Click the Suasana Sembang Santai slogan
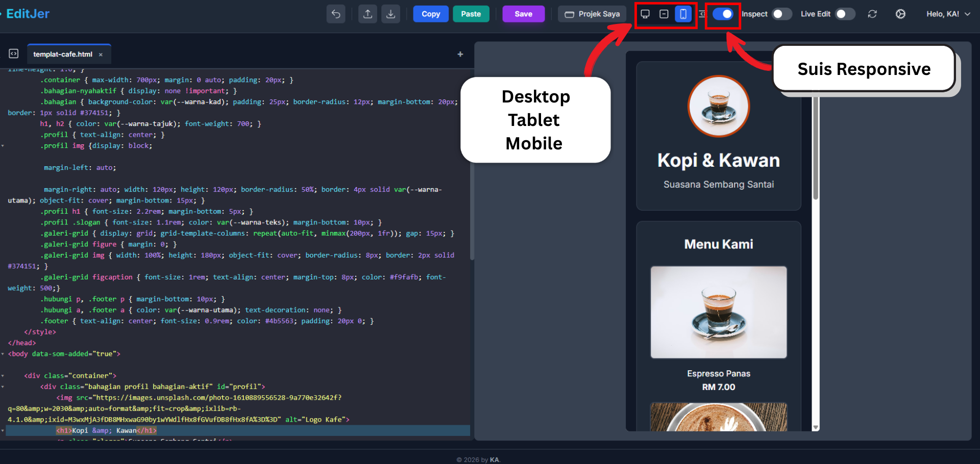Image resolution: width=980 pixels, height=464 pixels. (x=719, y=185)
